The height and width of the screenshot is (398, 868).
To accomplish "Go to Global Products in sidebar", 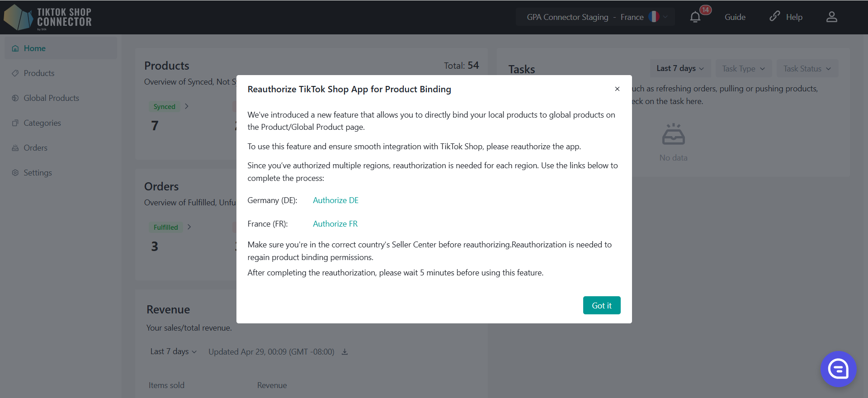I will point(51,98).
